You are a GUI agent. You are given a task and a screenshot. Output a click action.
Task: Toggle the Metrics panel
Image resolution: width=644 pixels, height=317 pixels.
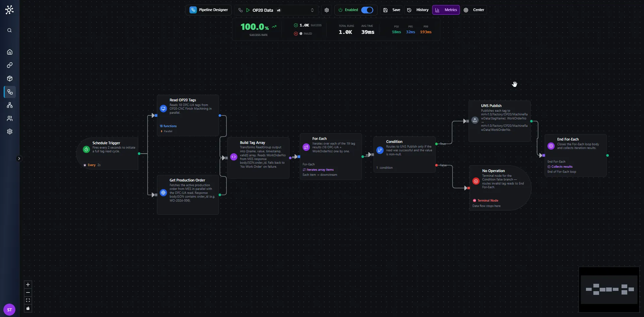(446, 10)
